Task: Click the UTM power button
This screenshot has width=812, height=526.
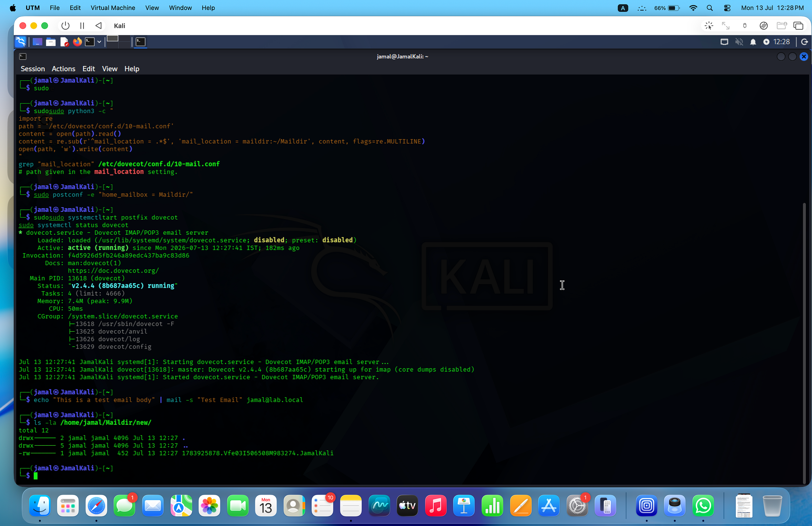Action: pyautogui.click(x=66, y=26)
